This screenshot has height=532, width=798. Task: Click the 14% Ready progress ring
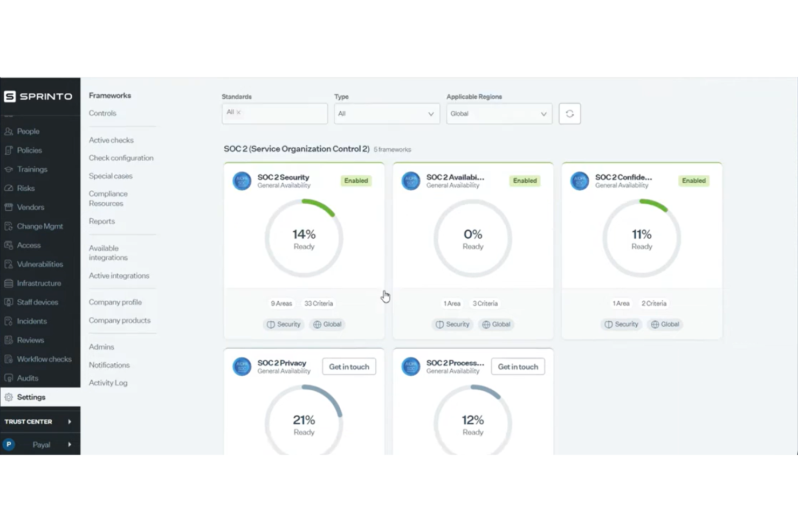click(x=304, y=238)
